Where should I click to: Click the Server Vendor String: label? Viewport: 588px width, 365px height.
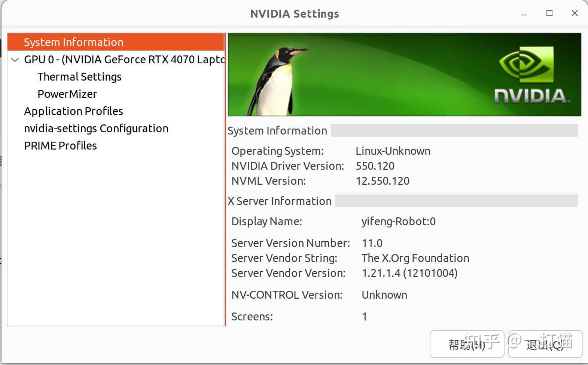[x=284, y=258]
